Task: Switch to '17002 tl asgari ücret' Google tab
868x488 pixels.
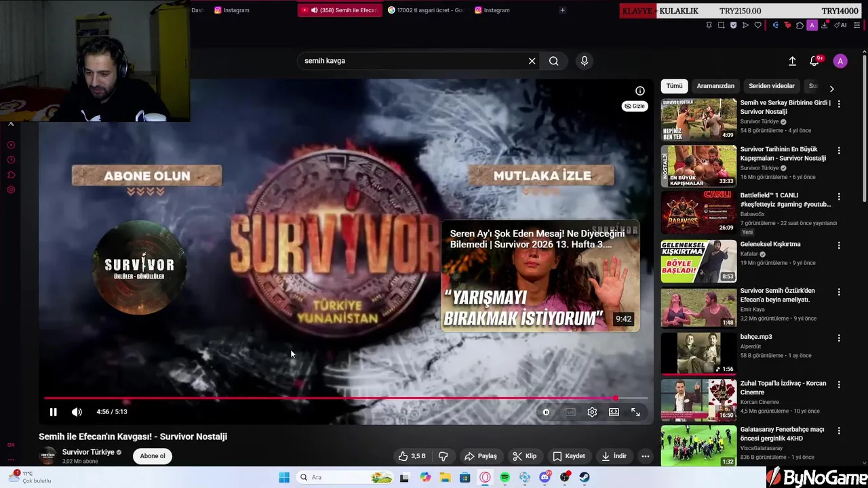Action: [427, 10]
